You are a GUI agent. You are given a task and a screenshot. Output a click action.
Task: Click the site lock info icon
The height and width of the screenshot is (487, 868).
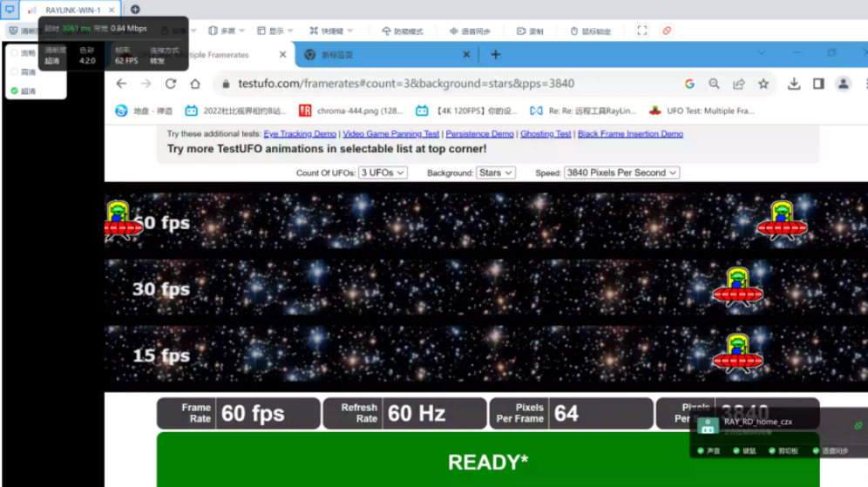[x=226, y=85]
